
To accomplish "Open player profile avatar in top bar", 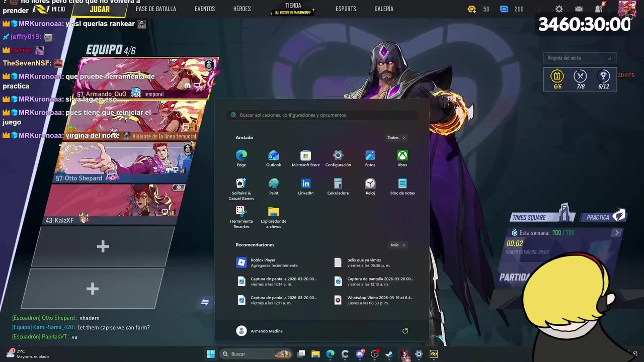I will pyautogui.click(x=627, y=9).
